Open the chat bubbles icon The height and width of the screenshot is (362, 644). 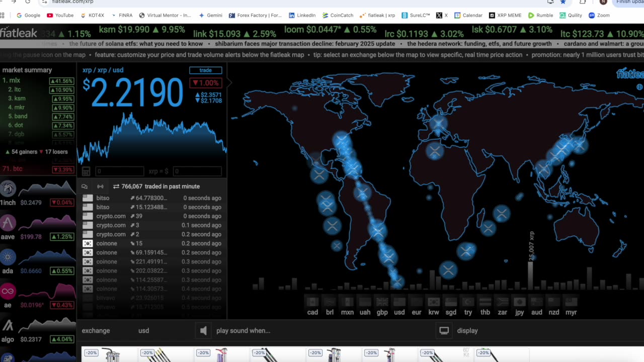(x=85, y=187)
